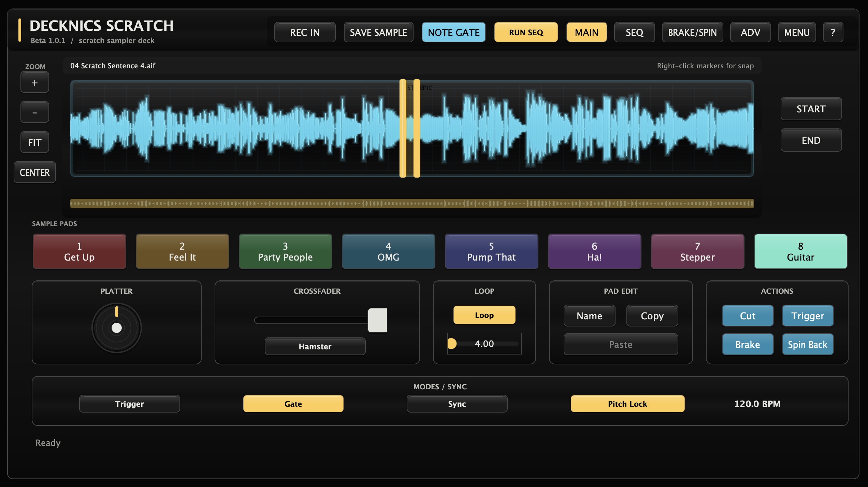Click the DECKNICS SCRATCH title
Screen dimensions: 868x487
pyautogui.click(x=101, y=26)
